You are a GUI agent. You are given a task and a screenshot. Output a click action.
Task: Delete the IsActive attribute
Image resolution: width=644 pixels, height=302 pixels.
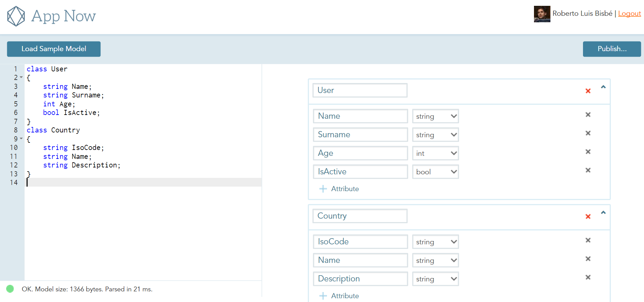coord(588,170)
